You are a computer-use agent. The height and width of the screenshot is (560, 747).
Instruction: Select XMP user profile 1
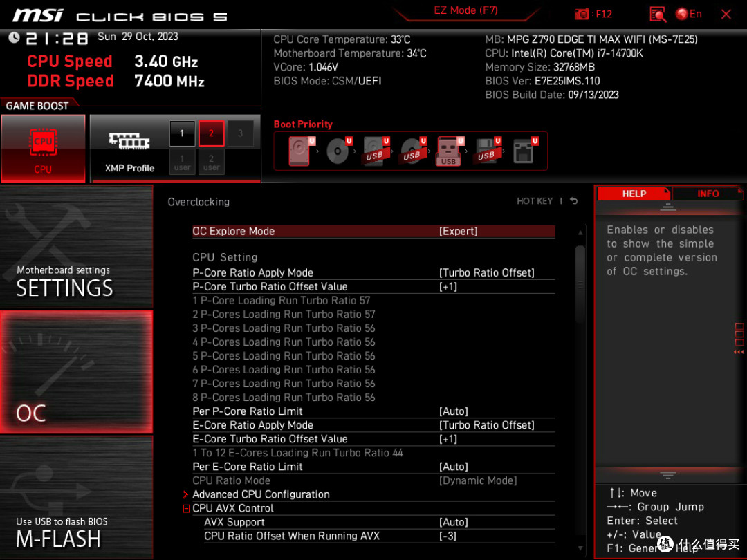point(182,162)
